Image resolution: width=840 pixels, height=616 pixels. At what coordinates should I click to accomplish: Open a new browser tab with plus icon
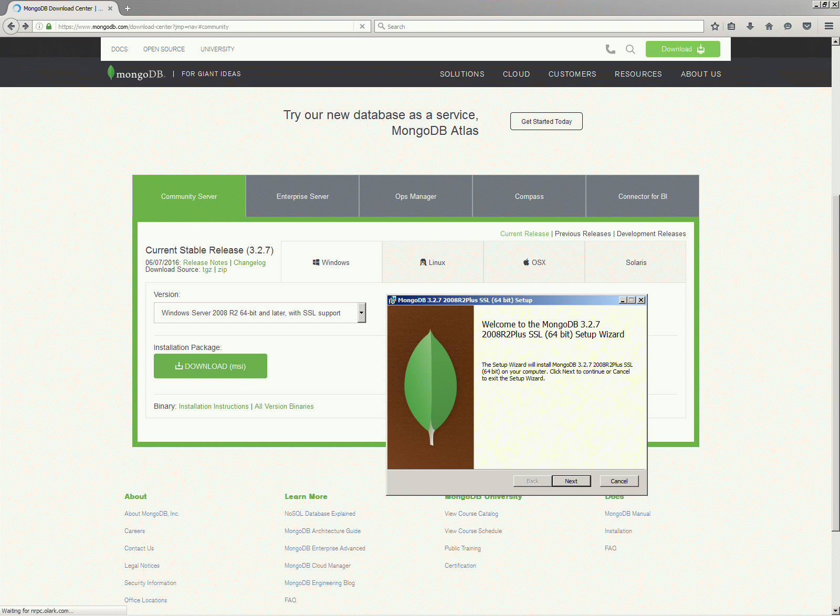pos(128,8)
